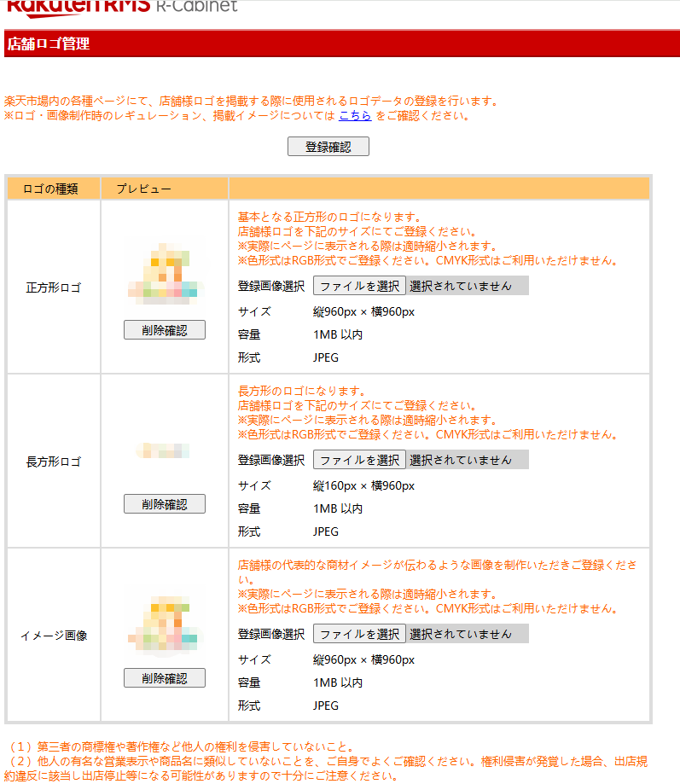
Task: Click the R-Cabinet title text
Action: [197, 6]
